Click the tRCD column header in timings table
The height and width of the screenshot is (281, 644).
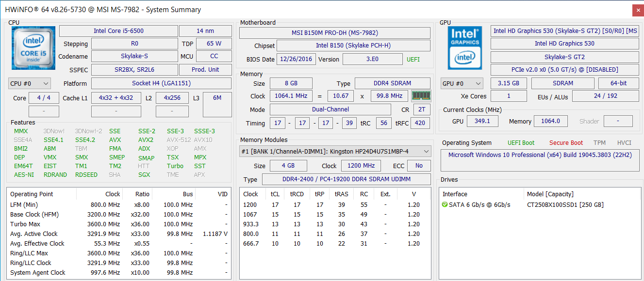pyautogui.click(x=297, y=194)
